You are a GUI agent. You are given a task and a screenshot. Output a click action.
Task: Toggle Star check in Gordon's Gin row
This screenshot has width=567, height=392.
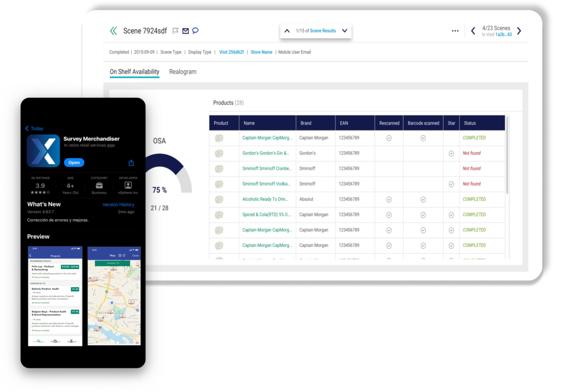pyautogui.click(x=451, y=153)
